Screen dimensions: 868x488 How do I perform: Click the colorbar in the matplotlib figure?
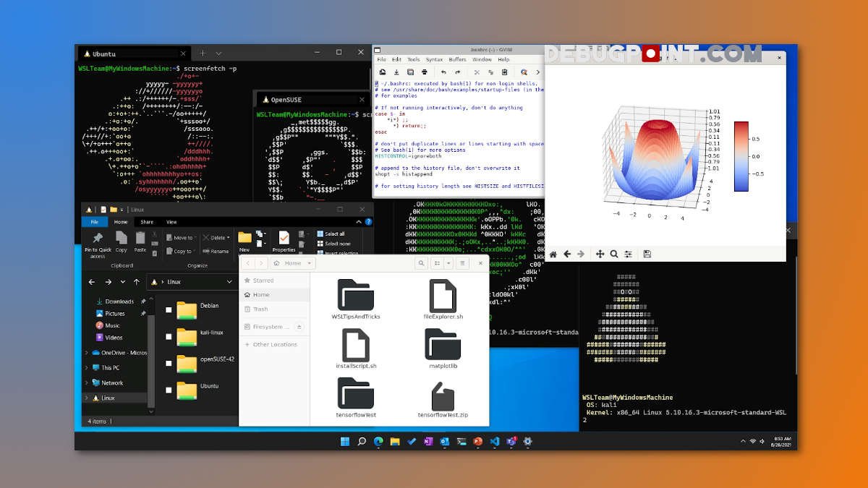click(741, 156)
